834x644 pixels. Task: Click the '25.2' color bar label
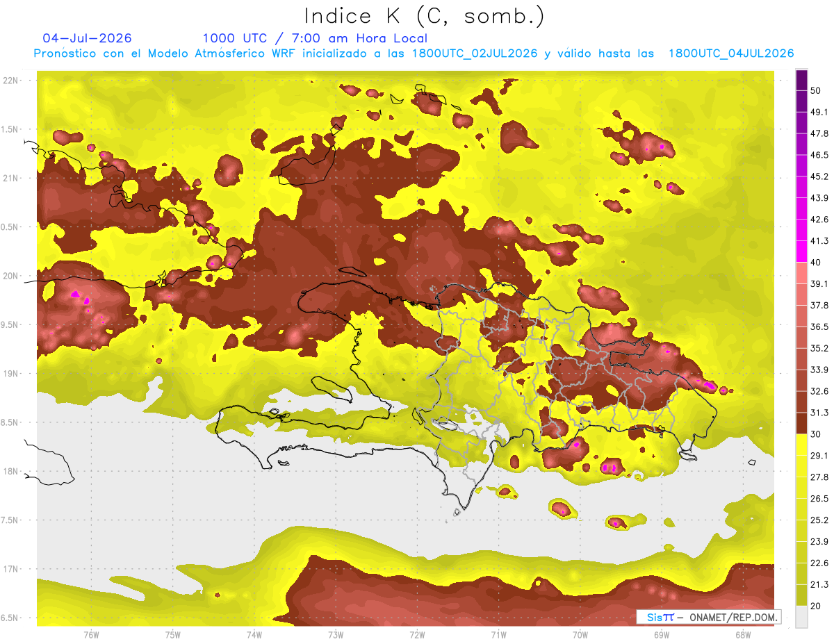[x=819, y=520]
